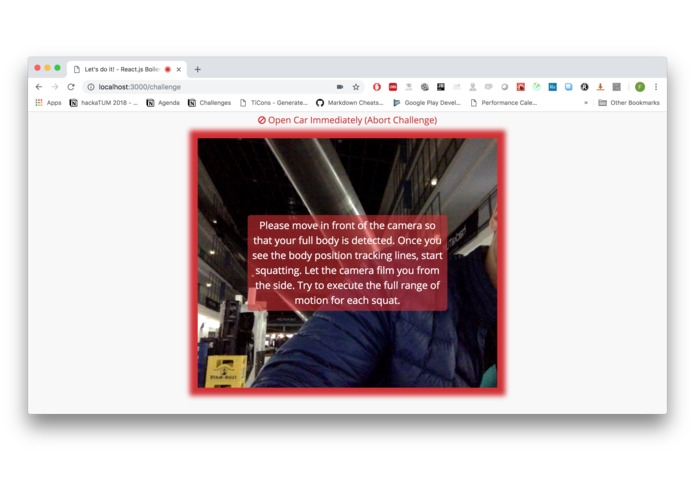Click the forward navigation arrow
Screen dimensions: 695x494
coord(55,87)
